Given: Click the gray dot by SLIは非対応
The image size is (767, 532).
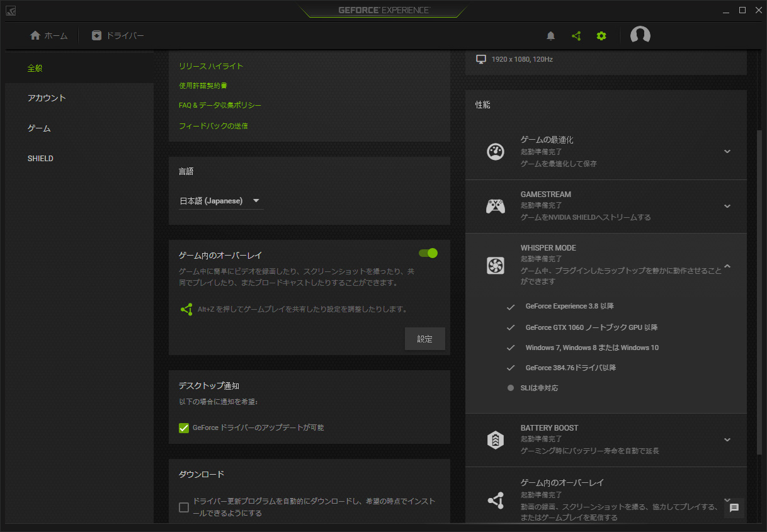Looking at the screenshot, I should [x=511, y=388].
